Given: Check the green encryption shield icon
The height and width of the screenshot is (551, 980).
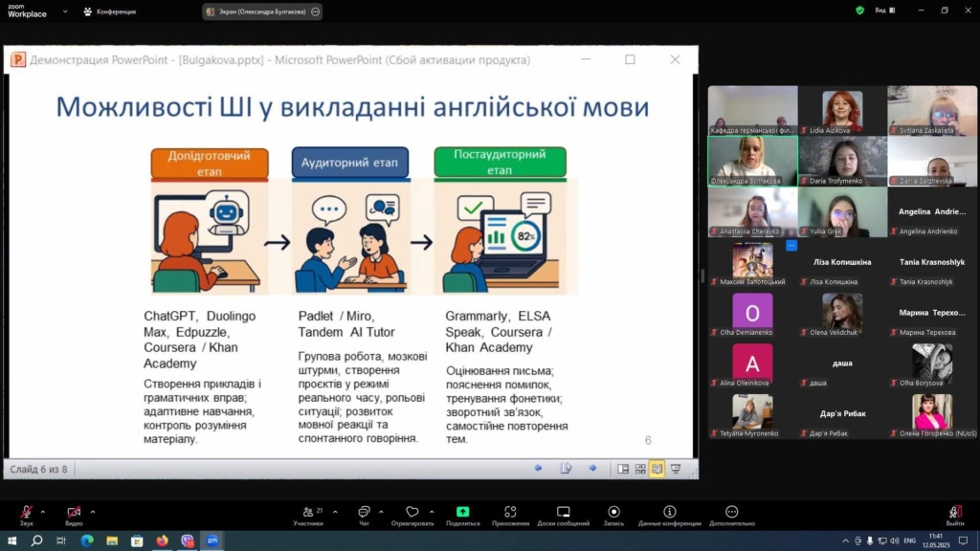Looking at the screenshot, I should point(860,11).
